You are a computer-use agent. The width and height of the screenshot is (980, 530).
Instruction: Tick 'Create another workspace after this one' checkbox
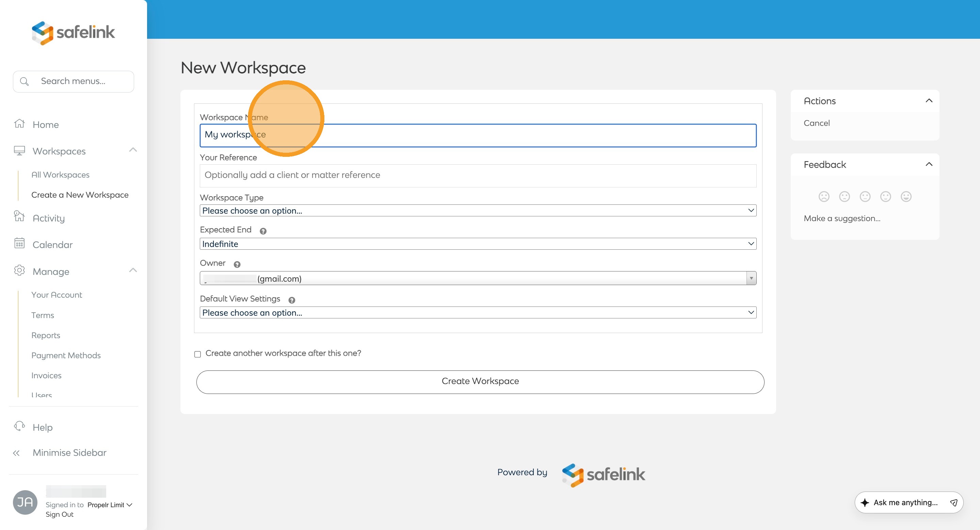pyautogui.click(x=197, y=354)
